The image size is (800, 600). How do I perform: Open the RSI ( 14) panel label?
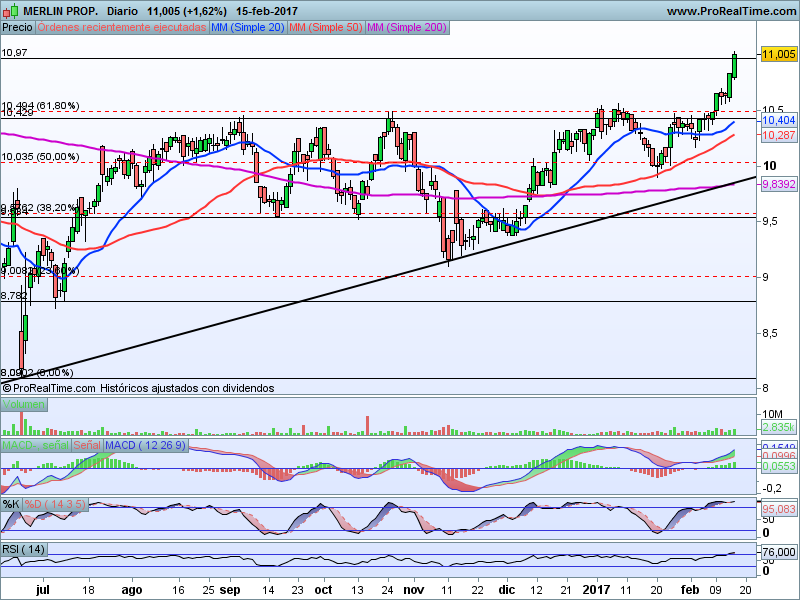point(23,549)
